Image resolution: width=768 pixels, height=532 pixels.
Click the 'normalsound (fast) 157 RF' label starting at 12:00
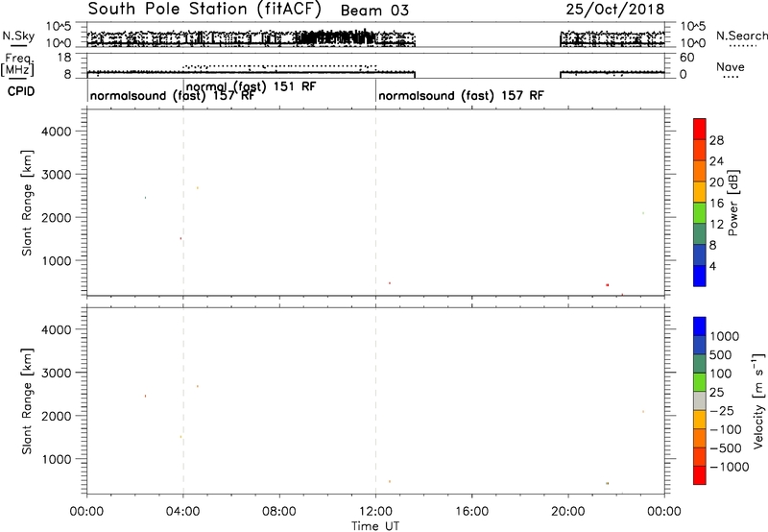pos(461,95)
